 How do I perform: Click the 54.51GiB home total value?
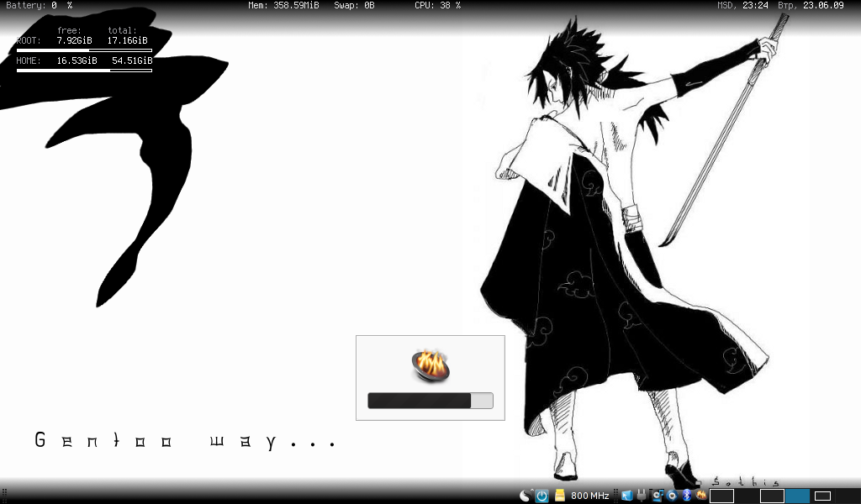pos(132,60)
